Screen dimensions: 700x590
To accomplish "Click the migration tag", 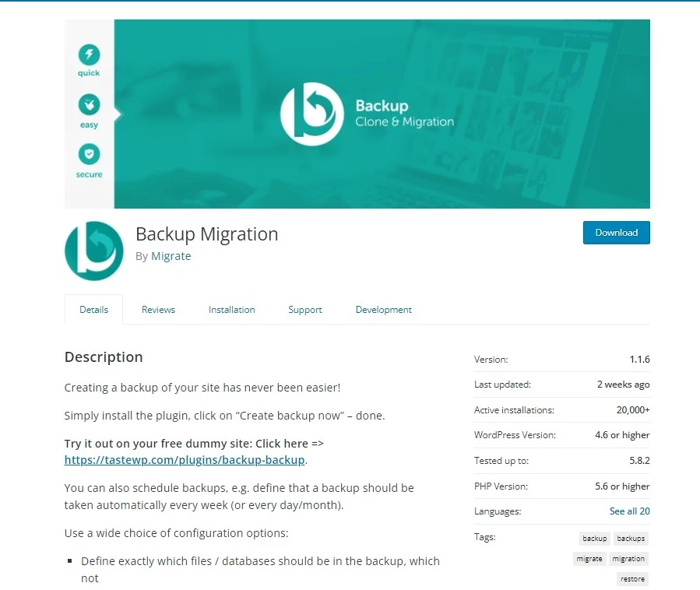I will 628,559.
